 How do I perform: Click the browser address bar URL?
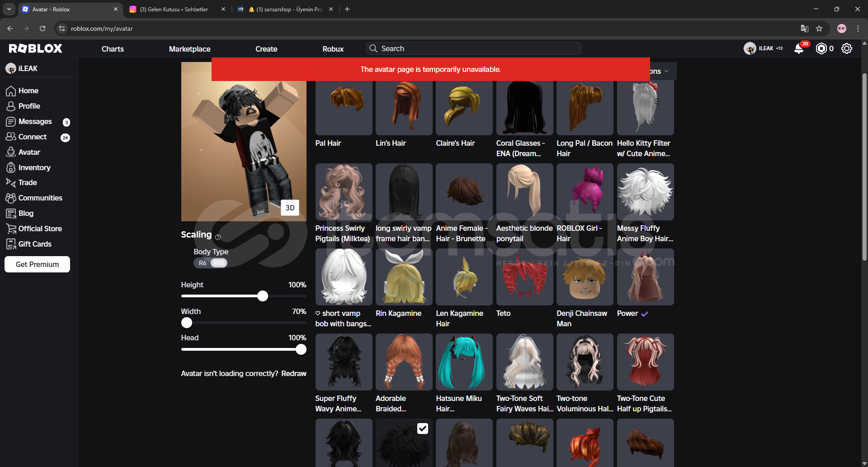click(102, 29)
